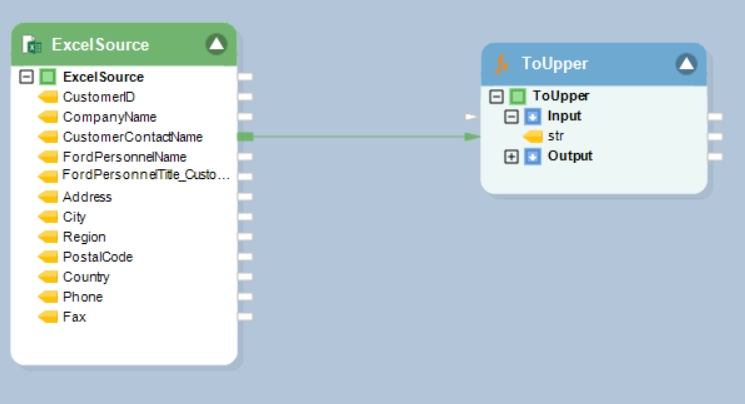
Task: Collapse the ToUpper tree root node
Action: click(x=497, y=96)
